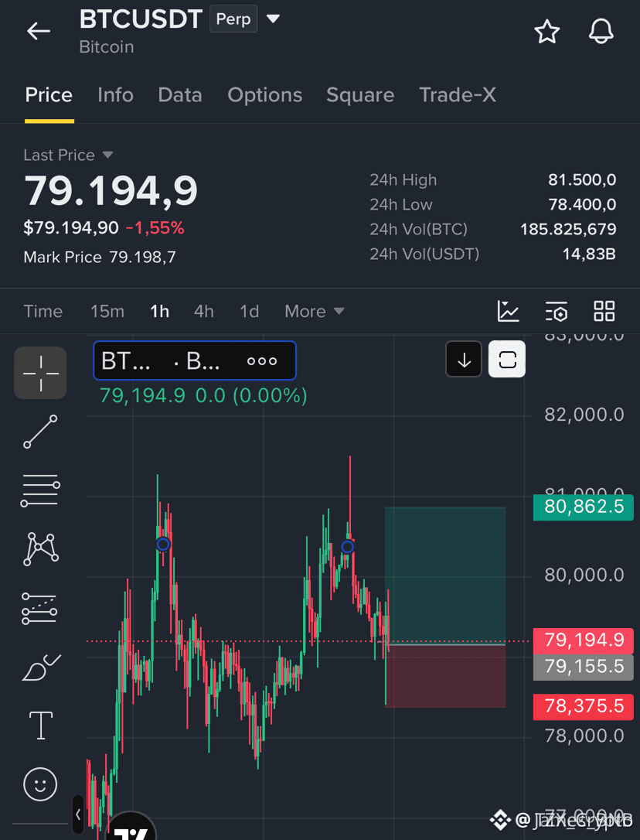This screenshot has width=640, height=840.
Task: Click the 24h Vol(USDT) value 14,83B
Action: [589, 254]
